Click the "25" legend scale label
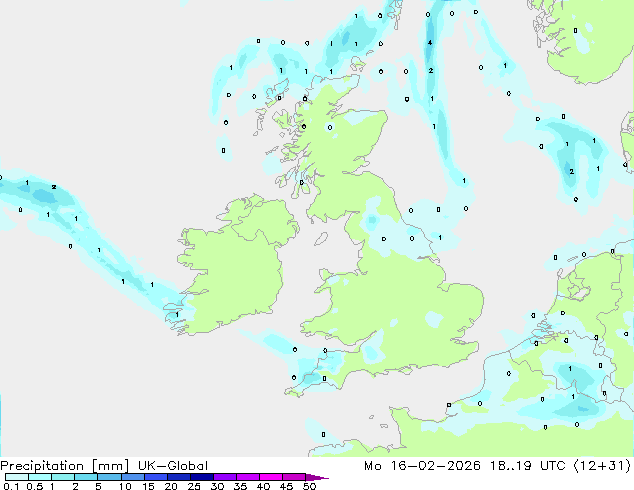Image resolution: width=634 pixels, height=490 pixels. (194, 486)
